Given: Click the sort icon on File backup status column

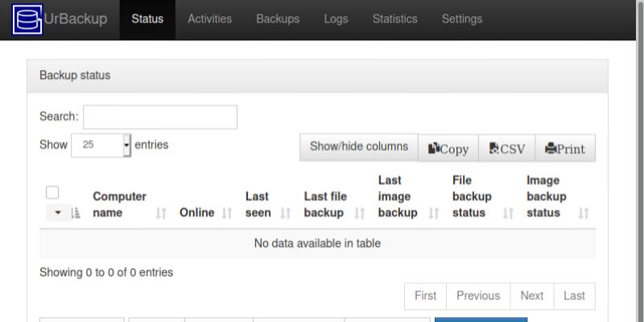Looking at the screenshot, I should tap(508, 213).
